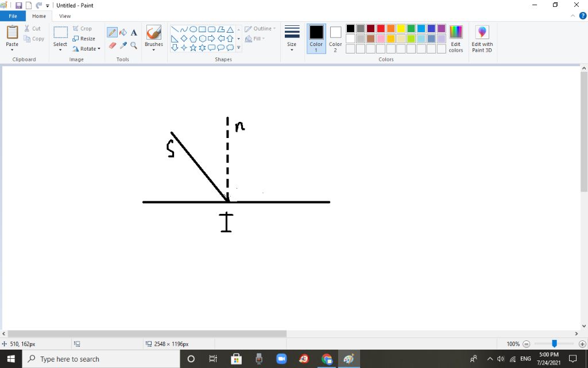588x368 pixels.
Task: Click the Redo icon in title bar
Action: tap(38, 6)
